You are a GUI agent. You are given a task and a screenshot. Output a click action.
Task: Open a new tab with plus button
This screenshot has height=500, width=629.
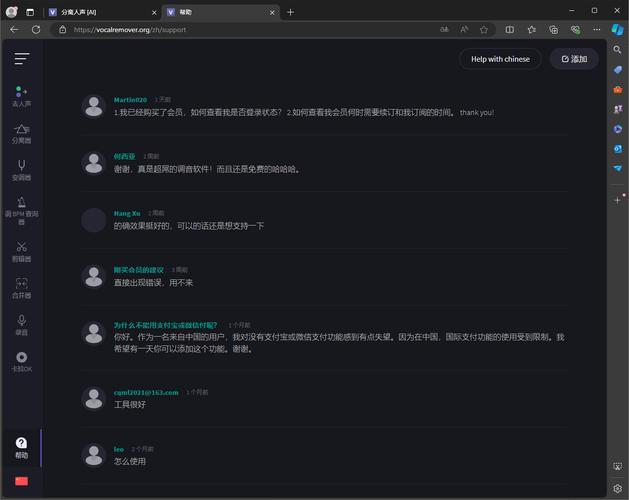coord(290,12)
